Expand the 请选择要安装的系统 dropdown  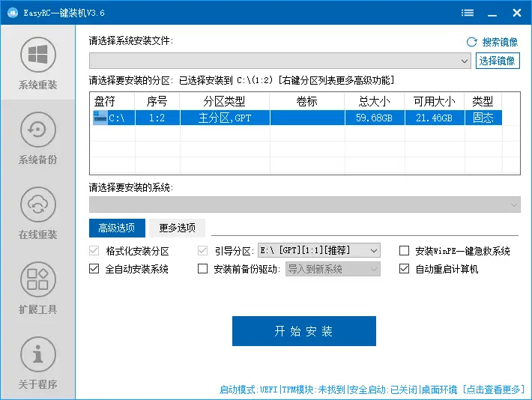point(514,204)
